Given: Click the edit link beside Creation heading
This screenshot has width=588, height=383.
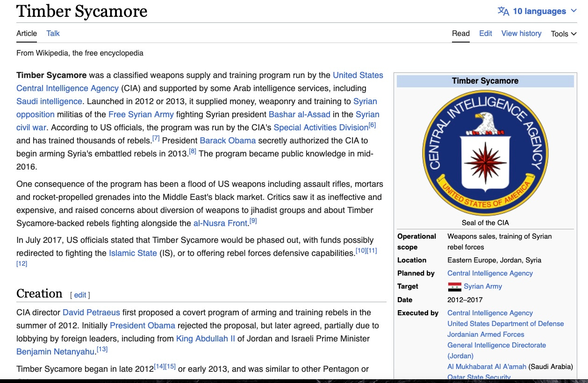Looking at the screenshot, I should pyautogui.click(x=80, y=295).
